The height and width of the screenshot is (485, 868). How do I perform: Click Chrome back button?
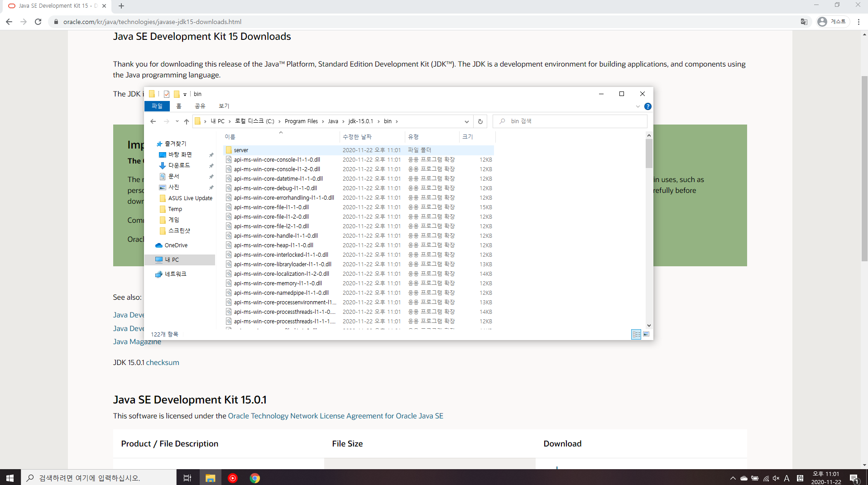click(9, 22)
